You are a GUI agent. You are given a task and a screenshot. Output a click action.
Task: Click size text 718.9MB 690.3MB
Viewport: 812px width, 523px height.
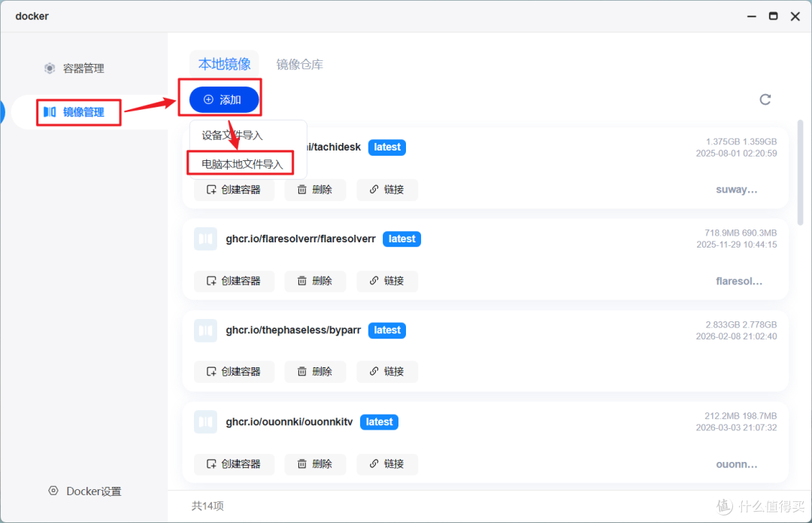[x=741, y=233]
